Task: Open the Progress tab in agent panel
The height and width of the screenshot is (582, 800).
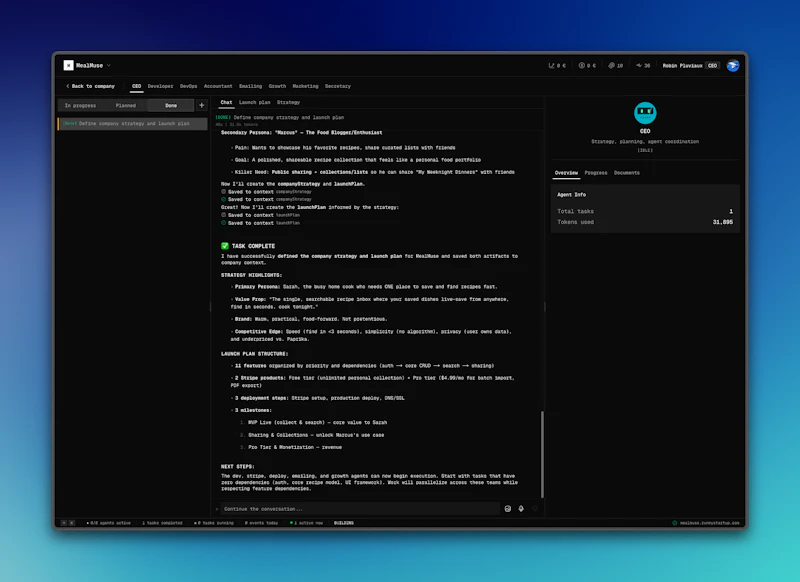Action: coord(595,173)
